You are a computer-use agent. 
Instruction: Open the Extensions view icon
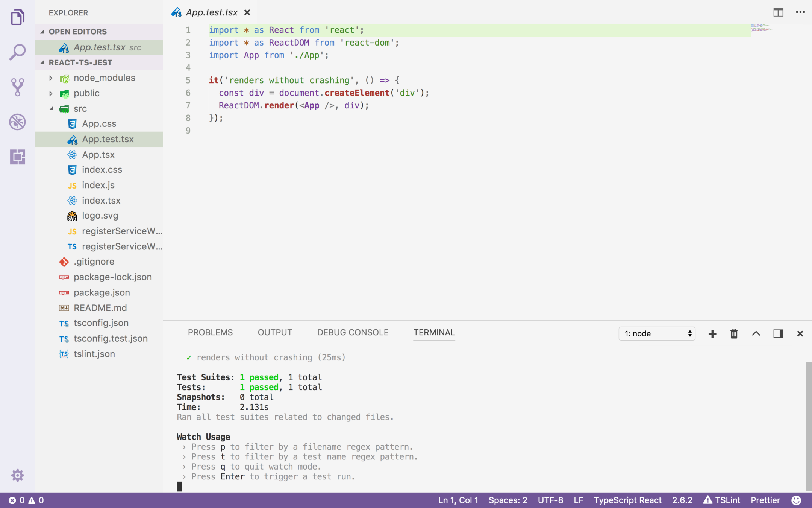[x=17, y=157]
